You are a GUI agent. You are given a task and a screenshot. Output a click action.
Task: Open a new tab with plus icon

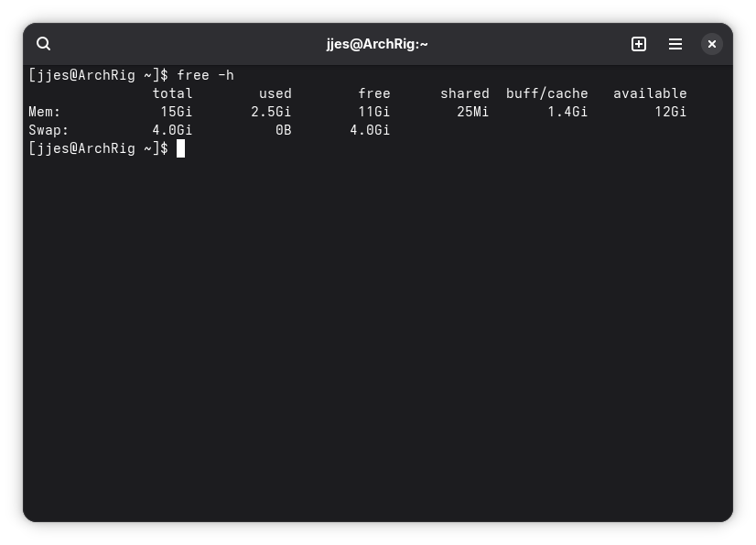pos(638,44)
